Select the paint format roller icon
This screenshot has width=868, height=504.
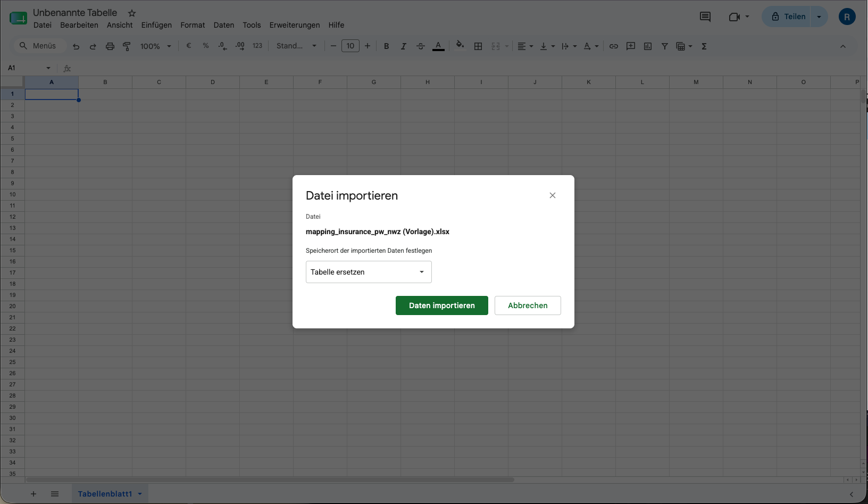[127, 46]
